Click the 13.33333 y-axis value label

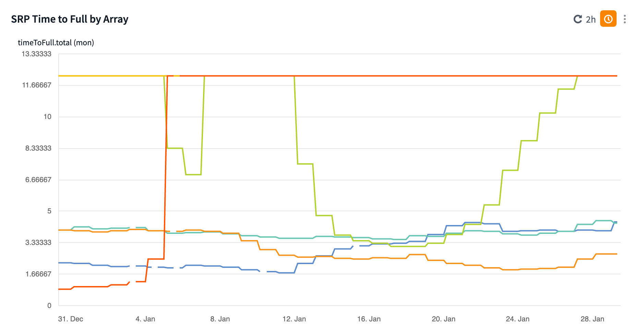36,54
